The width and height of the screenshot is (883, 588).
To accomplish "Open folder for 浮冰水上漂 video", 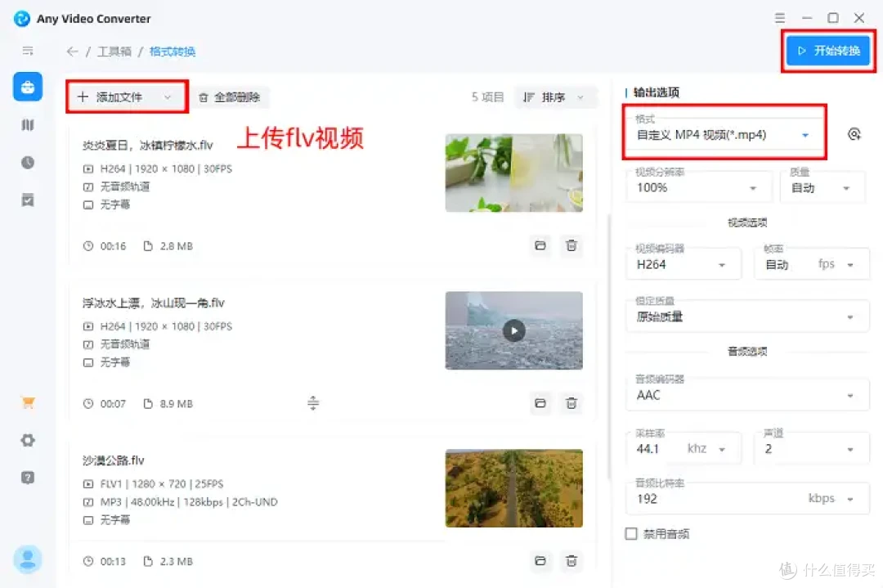I will tap(540, 403).
